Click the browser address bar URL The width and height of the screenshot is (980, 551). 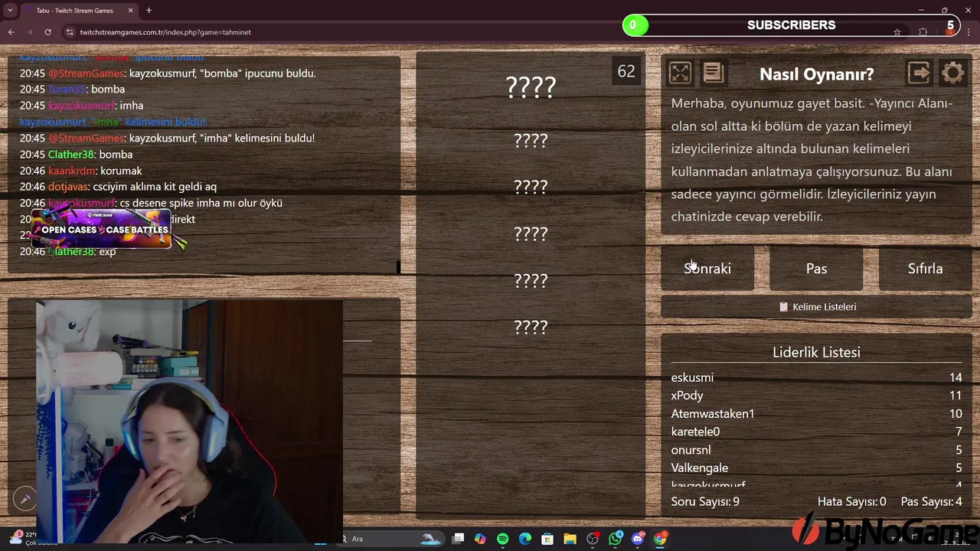pyautogui.click(x=165, y=32)
